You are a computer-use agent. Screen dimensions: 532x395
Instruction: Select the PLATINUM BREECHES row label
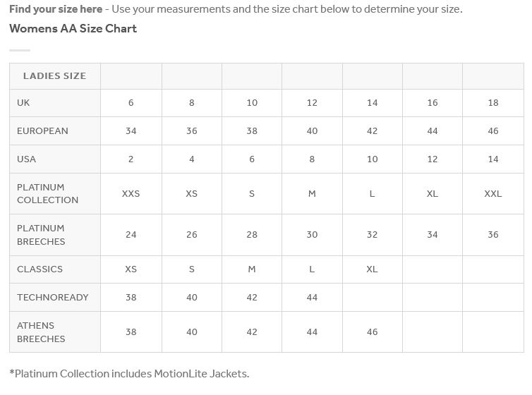54,235
